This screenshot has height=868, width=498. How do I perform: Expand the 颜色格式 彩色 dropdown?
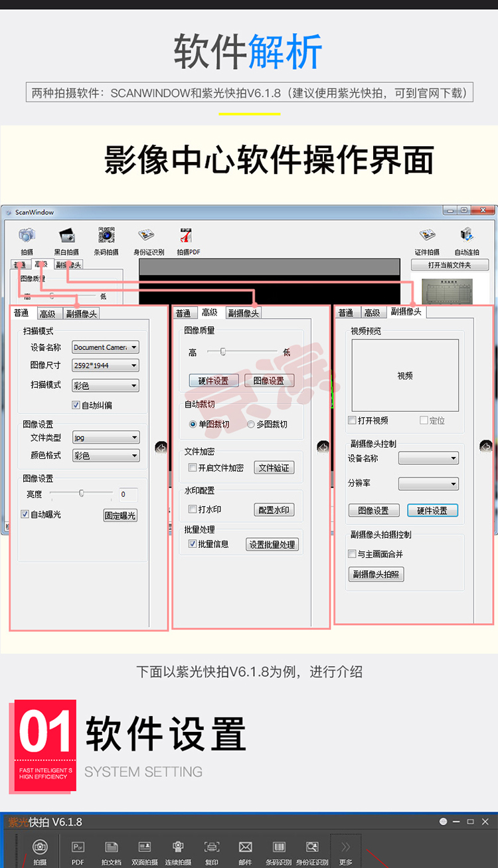[x=106, y=456]
